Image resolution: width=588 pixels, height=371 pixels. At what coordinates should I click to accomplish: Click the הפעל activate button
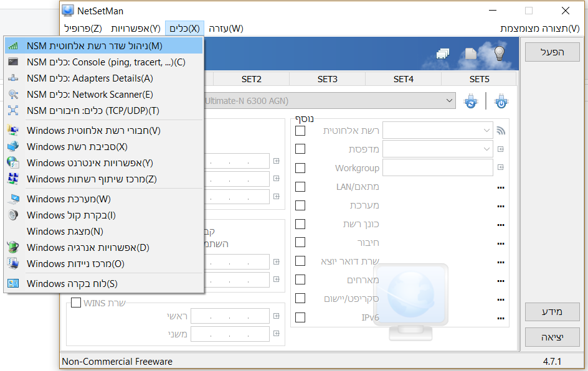(552, 52)
